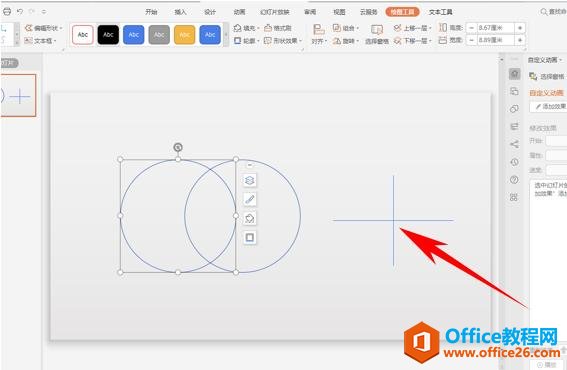Image resolution: width=567 pixels, height=370 pixels.
Task: Click 选择窗格 in the animation panel
Action: click(547, 76)
